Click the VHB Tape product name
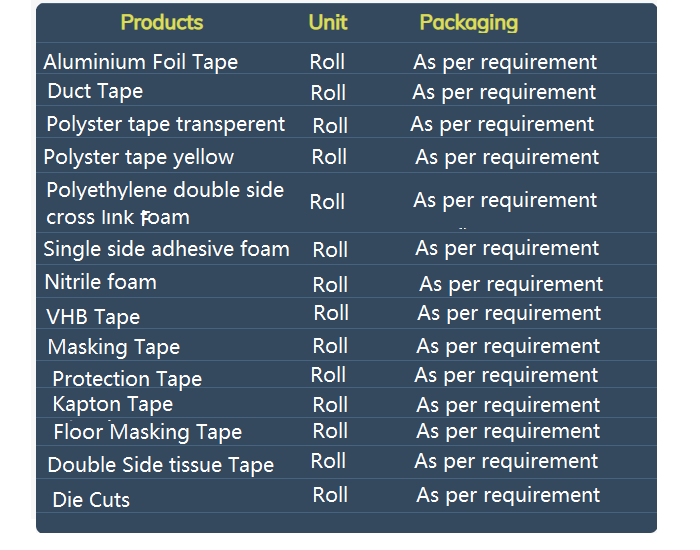 pyautogui.click(x=93, y=317)
